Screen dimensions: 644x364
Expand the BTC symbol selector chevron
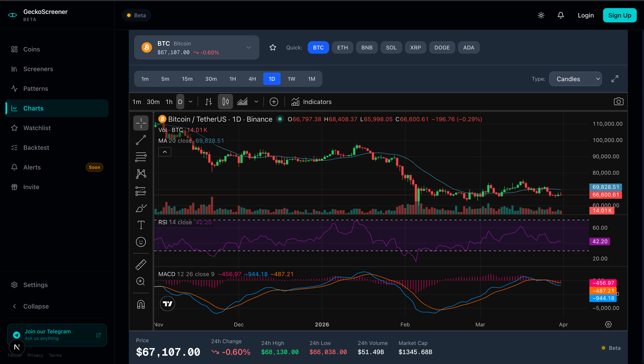(x=248, y=47)
